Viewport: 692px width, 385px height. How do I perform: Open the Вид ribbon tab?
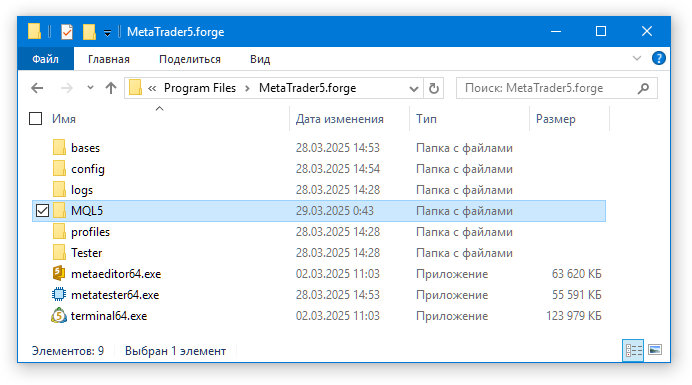point(260,59)
